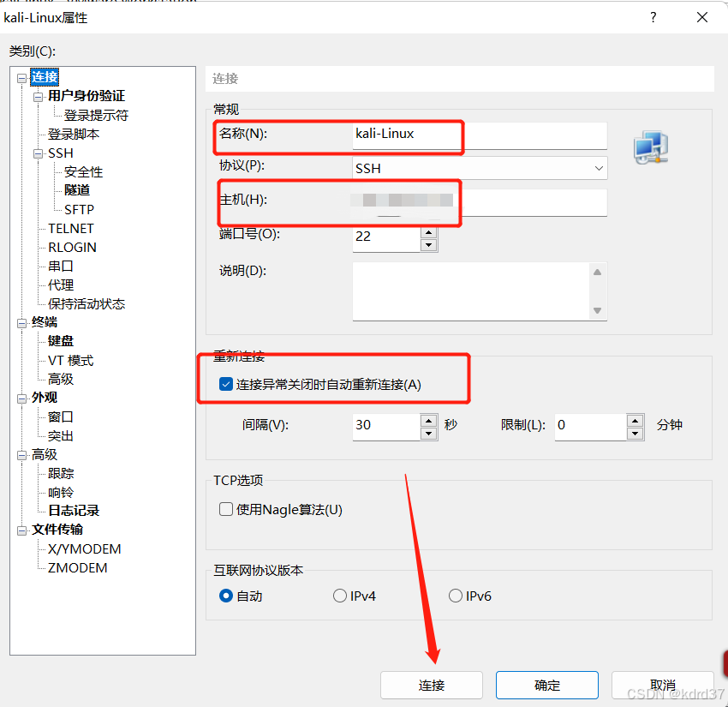Increase the 间隔 interval value

[428, 421]
